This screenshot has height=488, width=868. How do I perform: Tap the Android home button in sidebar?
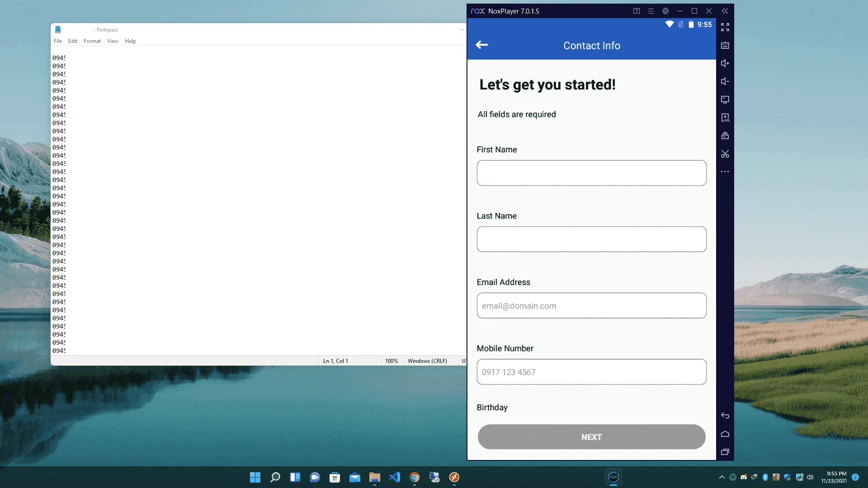725,434
